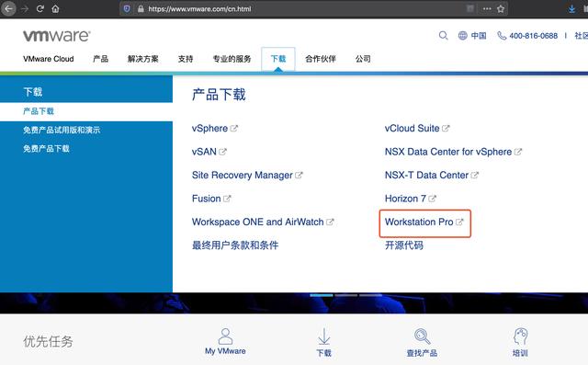Select 产品下载 in the sidebar
Screen dimensions: 588x365
pos(86,111)
